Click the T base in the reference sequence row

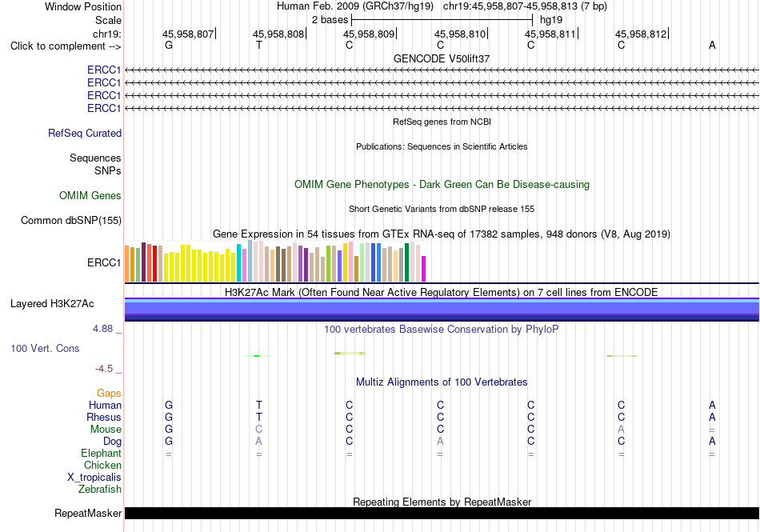259,45
